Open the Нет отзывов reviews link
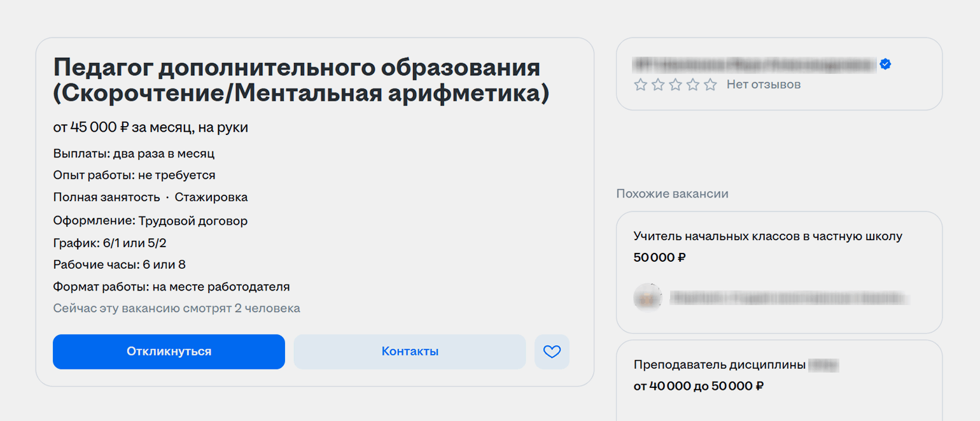The width and height of the screenshot is (980, 421). (x=763, y=85)
